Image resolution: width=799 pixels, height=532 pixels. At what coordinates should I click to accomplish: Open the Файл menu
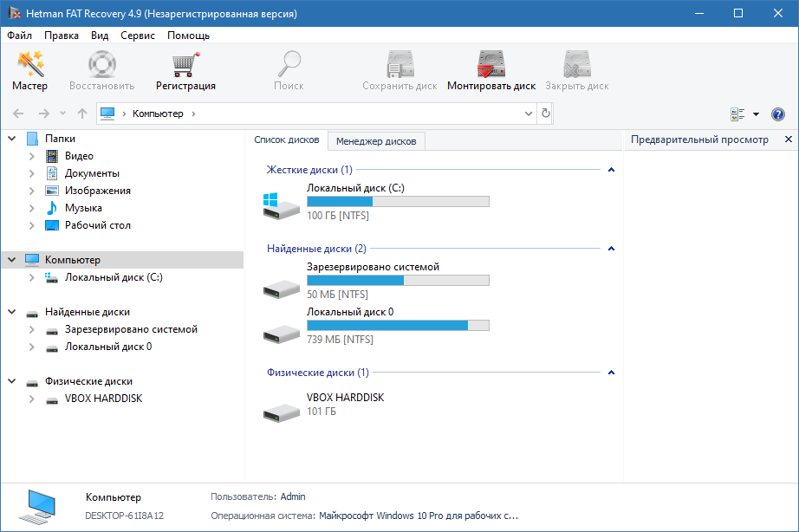tap(19, 36)
